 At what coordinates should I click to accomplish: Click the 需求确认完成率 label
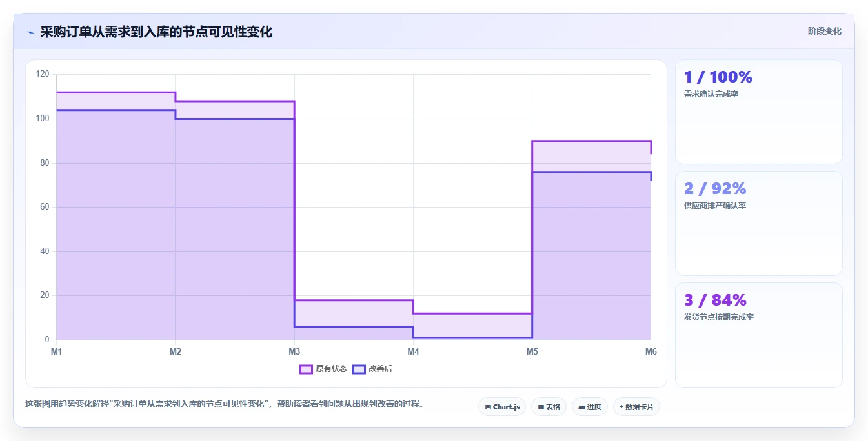click(x=711, y=94)
